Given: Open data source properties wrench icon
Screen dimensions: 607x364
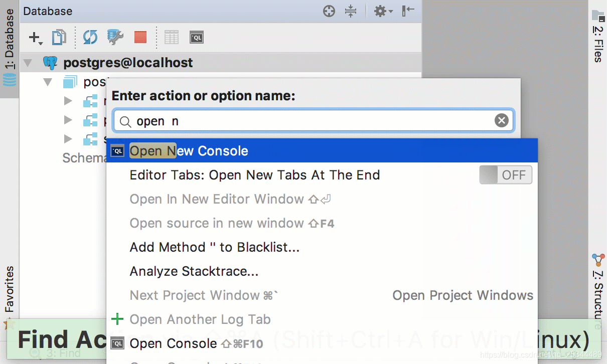Looking at the screenshot, I should (115, 37).
